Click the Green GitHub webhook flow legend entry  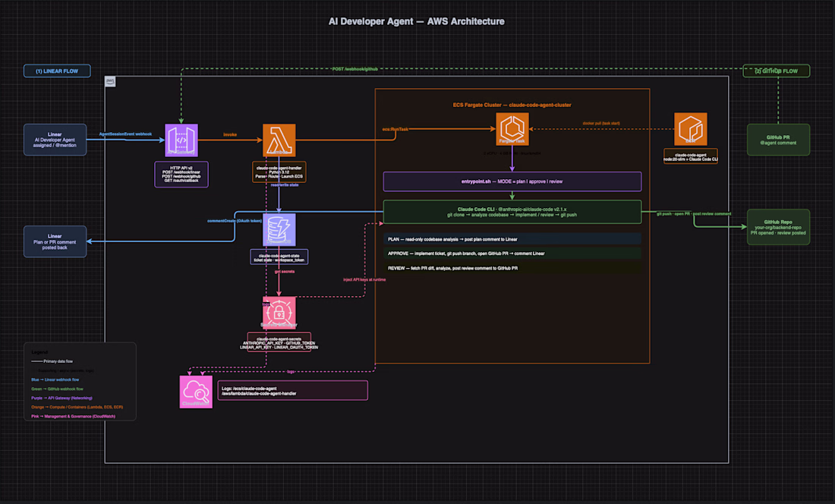(x=57, y=389)
